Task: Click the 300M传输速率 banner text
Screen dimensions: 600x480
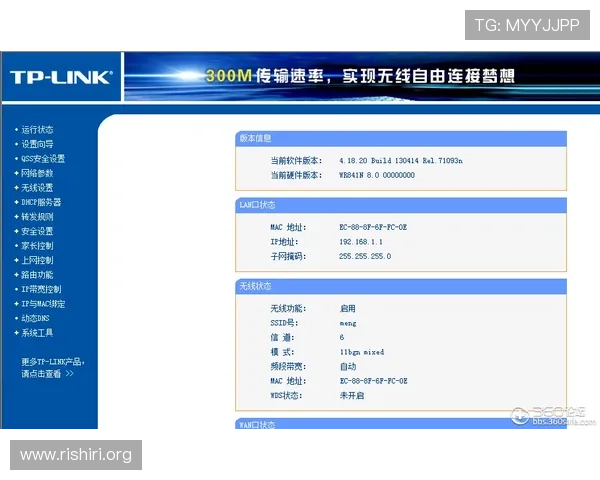Action: [360, 76]
